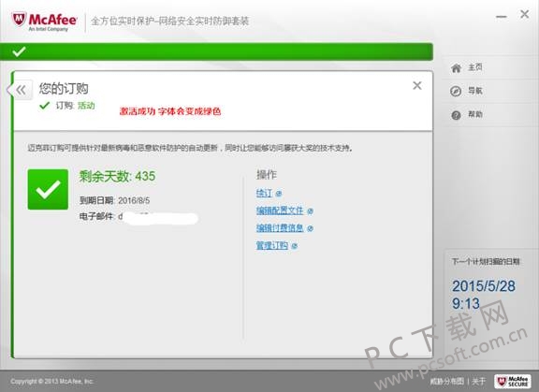Open the 导航 compass icon
Image resolution: width=539 pixels, height=392 pixels.
[456, 92]
